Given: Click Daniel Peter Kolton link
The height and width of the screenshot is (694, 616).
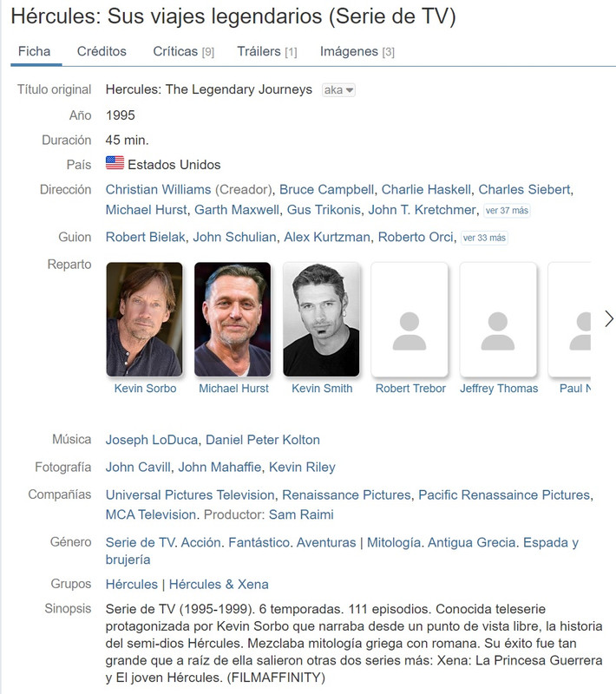Looking at the screenshot, I should pos(263,440).
